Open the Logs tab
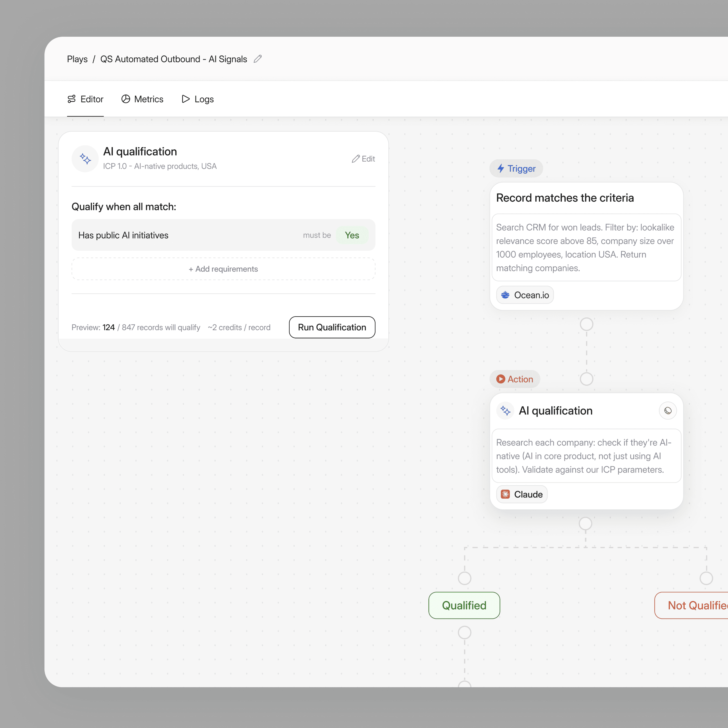Image resolution: width=728 pixels, height=728 pixels. (x=198, y=99)
